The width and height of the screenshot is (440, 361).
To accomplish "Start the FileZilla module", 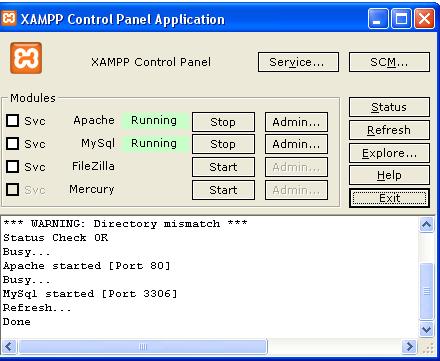I will 223,167.
